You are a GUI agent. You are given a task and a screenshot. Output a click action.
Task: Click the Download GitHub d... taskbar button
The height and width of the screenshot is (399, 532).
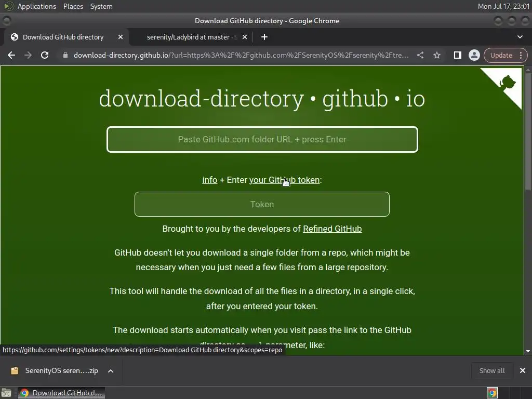[x=61, y=393]
